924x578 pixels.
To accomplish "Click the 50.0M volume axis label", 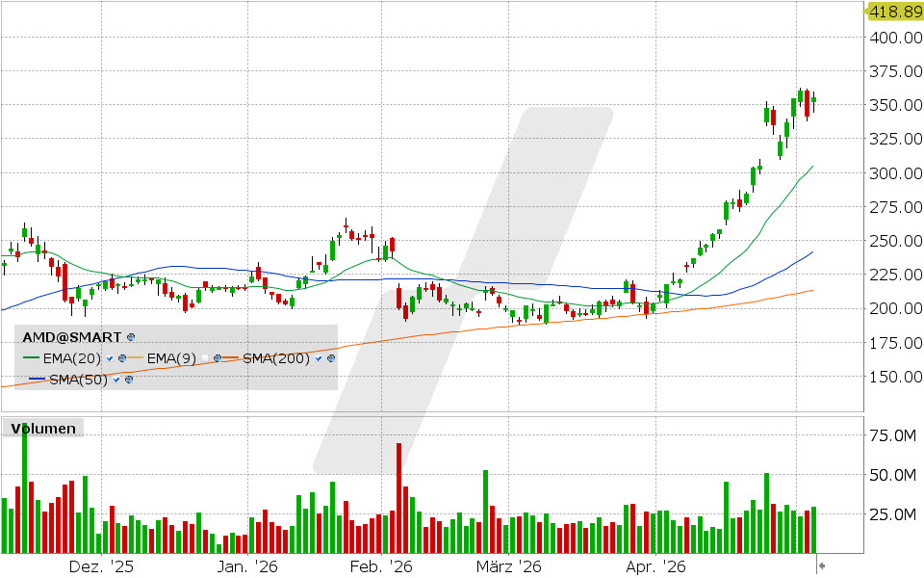I will tap(893, 475).
